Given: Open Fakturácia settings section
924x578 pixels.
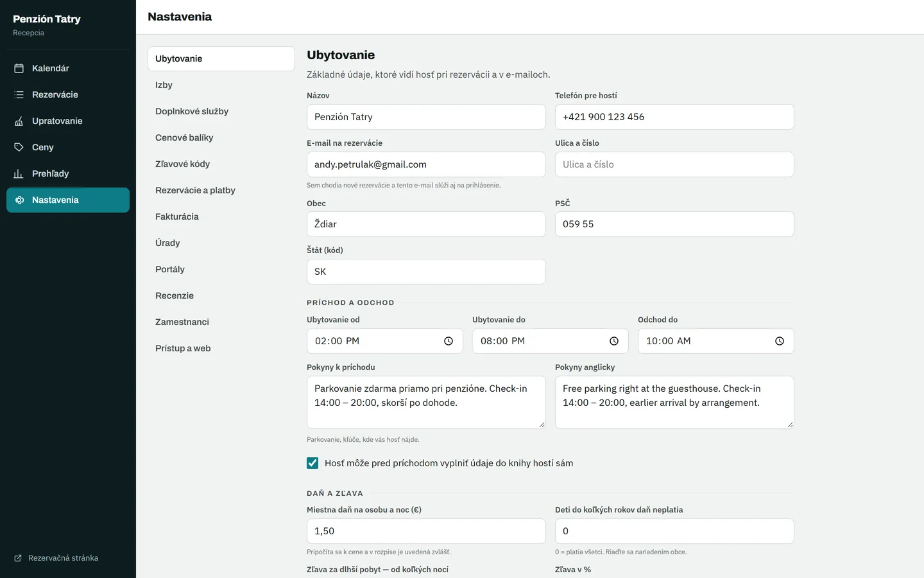Looking at the screenshot, I should (221, 216).
